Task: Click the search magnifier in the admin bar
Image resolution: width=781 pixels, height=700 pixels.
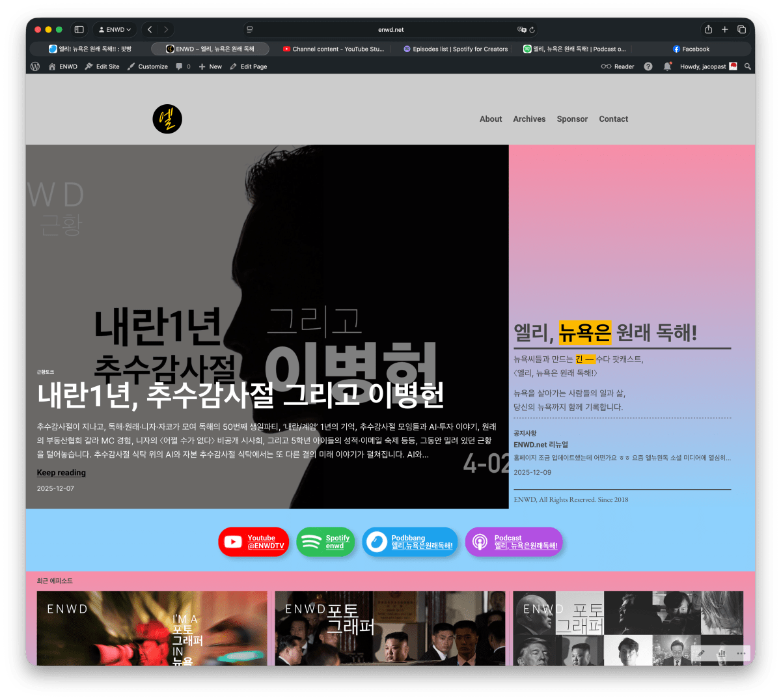Action: pyautogui.click(x=747, y=66)
